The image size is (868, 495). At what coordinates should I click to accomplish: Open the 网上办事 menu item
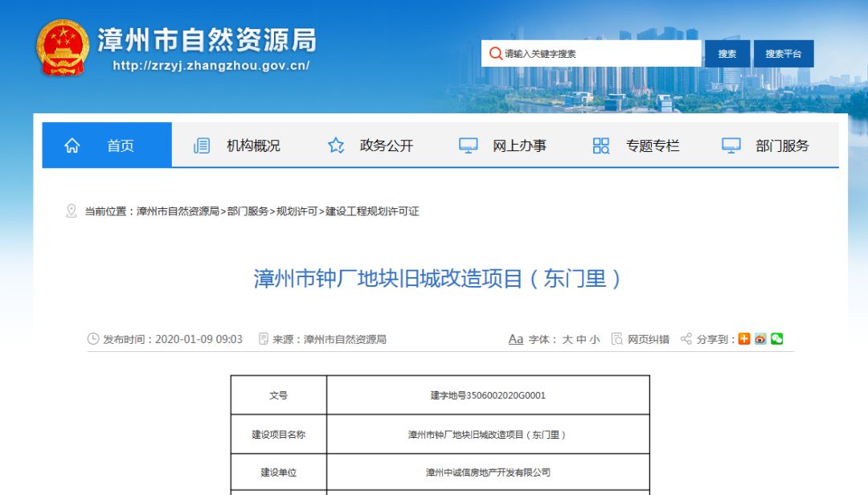tap(519, 145)
